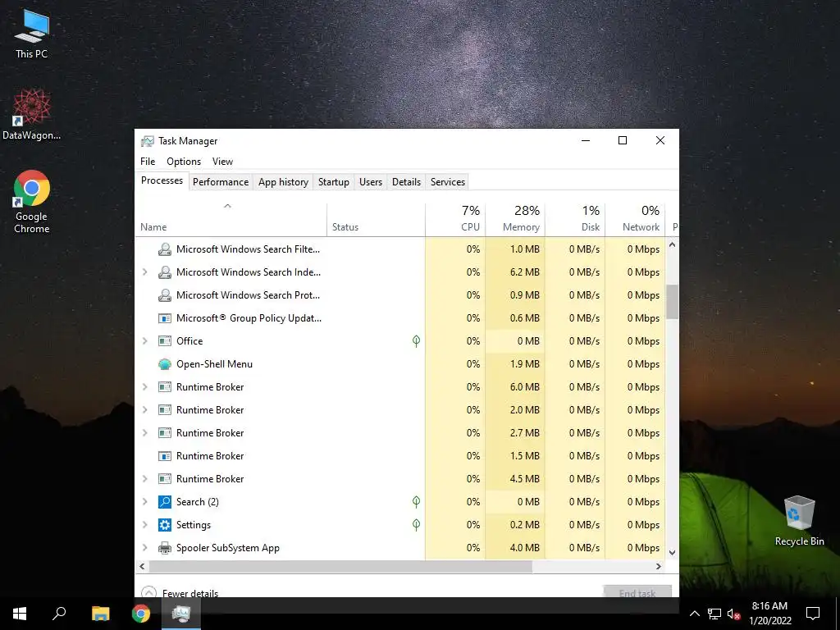Expand the Search (2) process group
840x630 pixels.
144,502
